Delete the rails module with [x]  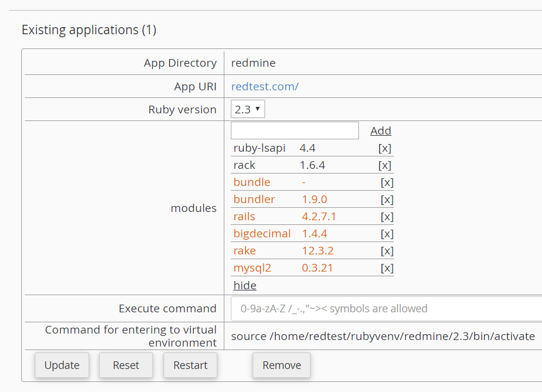387,217
